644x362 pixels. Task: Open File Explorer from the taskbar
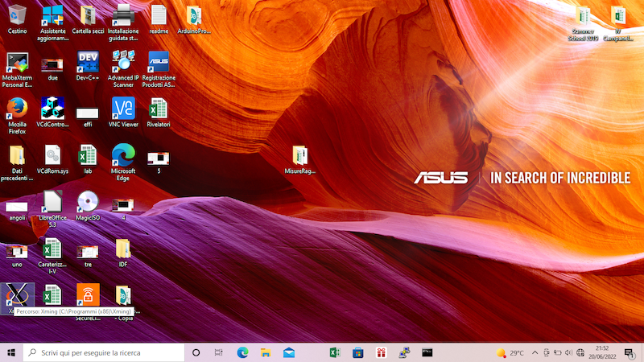point(266,352)
